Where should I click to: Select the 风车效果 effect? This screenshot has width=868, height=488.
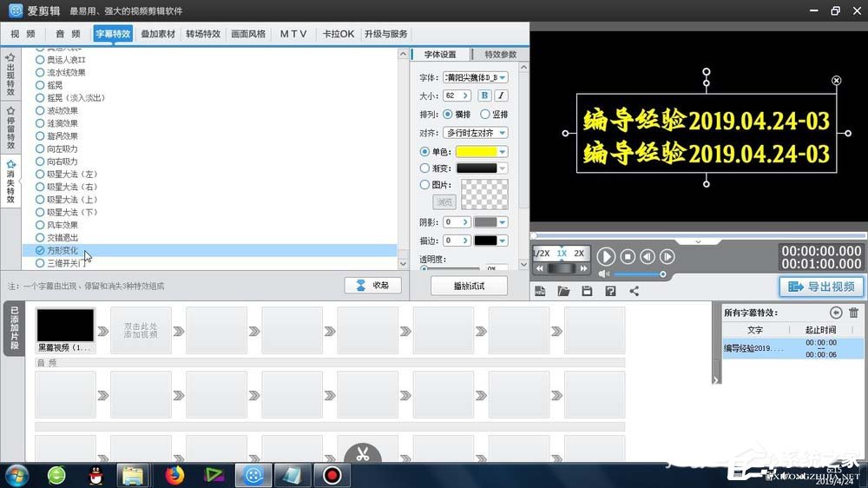56,225
